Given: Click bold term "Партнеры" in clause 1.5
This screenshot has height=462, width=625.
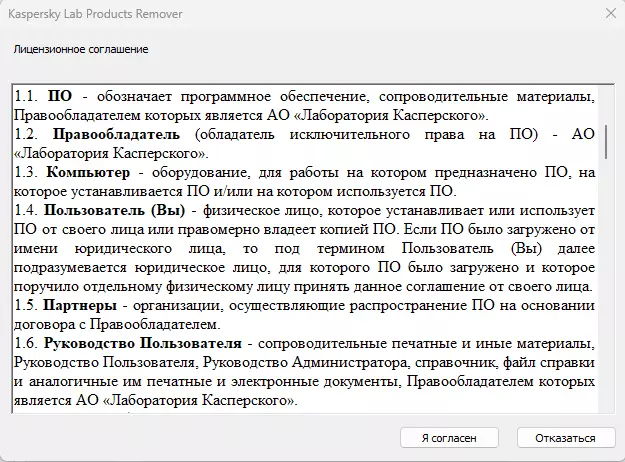Looking at the screenshot, I should coord(80,305).
